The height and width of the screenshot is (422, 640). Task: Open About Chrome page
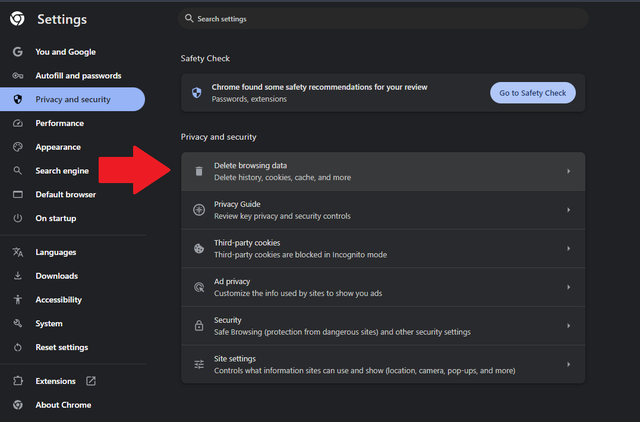(x=62, y=405)
